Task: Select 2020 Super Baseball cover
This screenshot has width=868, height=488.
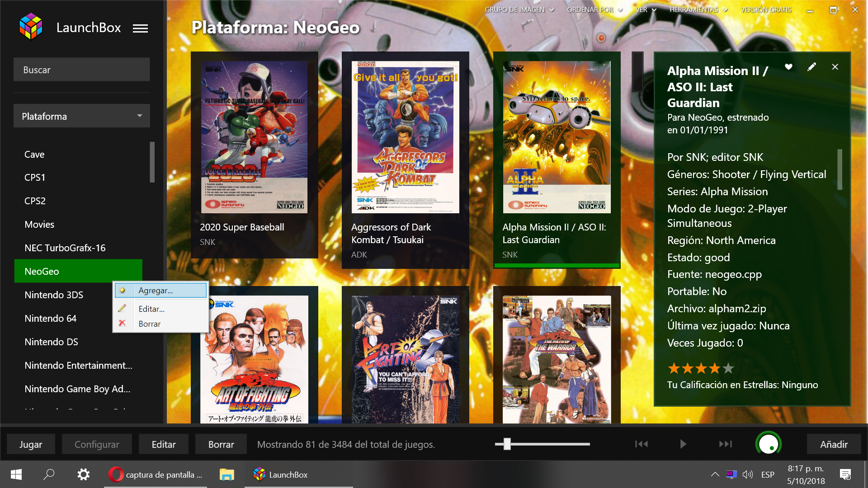Action: tap(254, 137)
